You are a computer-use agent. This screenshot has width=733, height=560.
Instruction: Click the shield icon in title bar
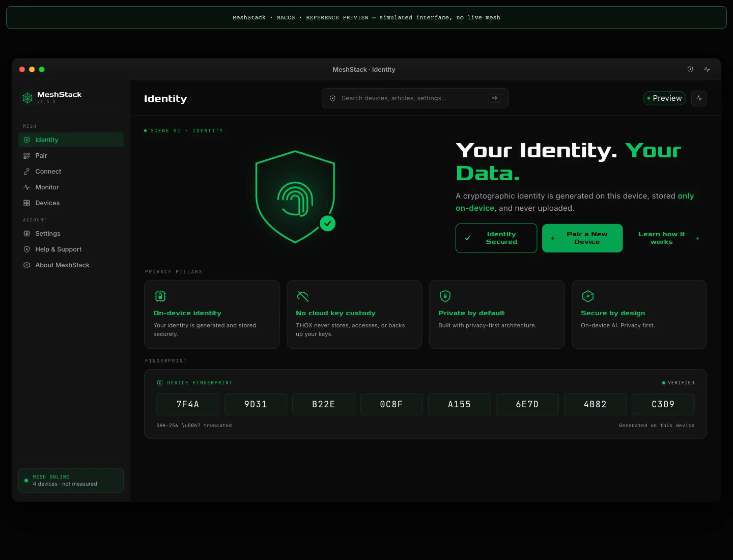[690, 69]
